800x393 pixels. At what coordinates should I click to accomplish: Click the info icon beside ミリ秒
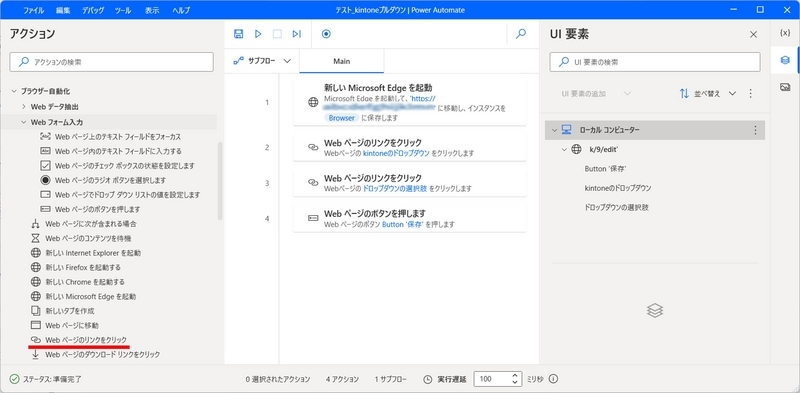tap(553, 379)
